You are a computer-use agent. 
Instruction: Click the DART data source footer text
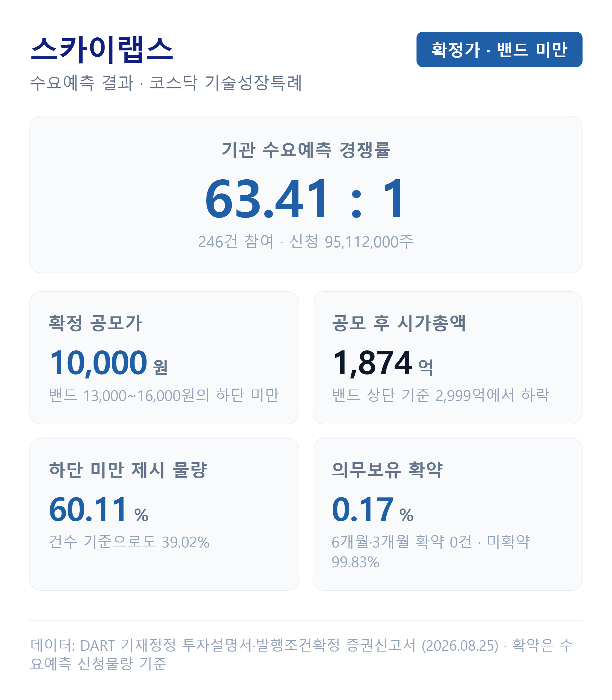(302, 655)
